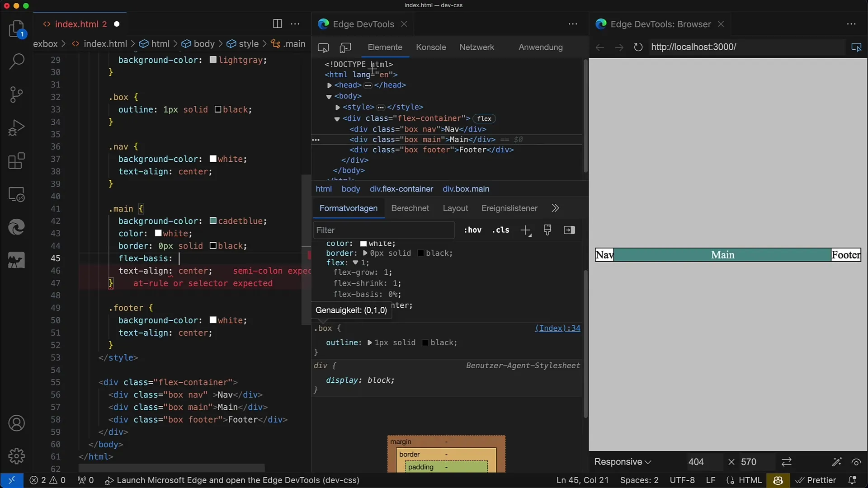The height and width of the screenshot is (488, 868).
Task: Go back in the browser preview
Action: 600,47
